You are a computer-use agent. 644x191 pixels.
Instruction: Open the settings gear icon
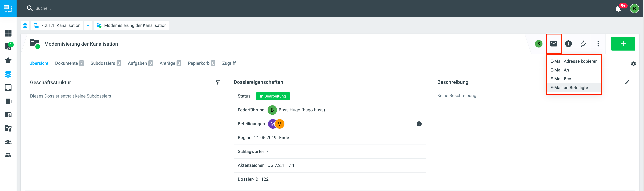(x=633, y=64)
